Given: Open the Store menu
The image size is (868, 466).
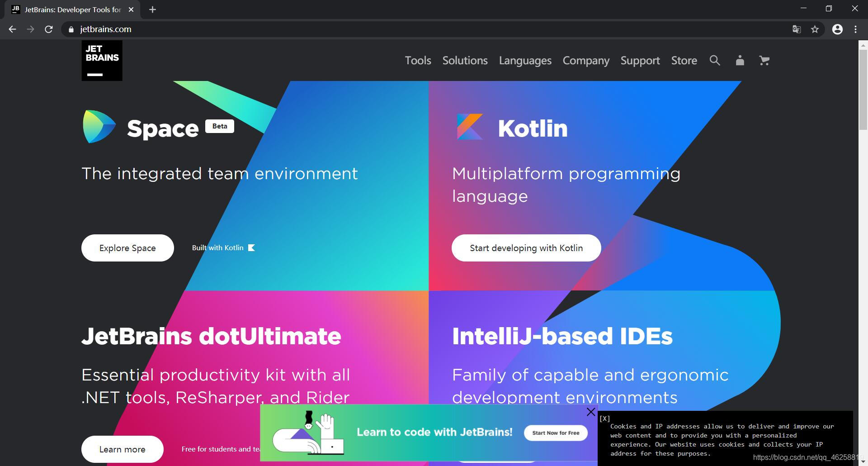Looking at the screenshot, I should click(x=684, y=60).
